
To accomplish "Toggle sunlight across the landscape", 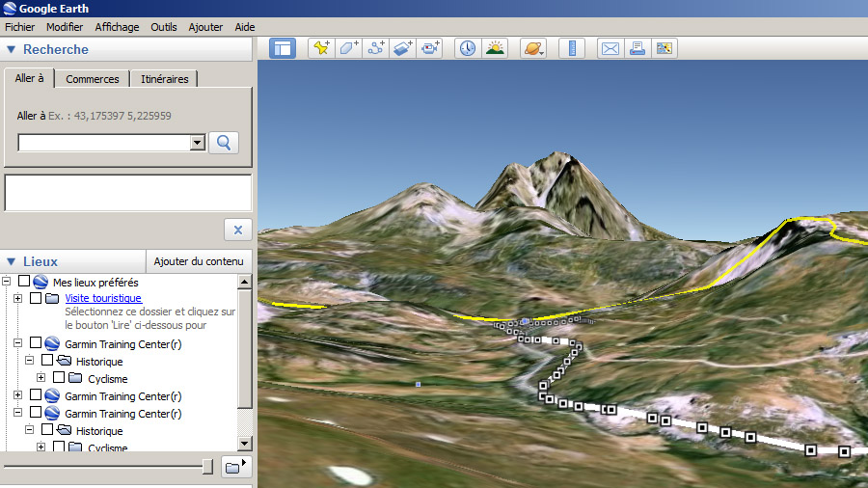I will tap(495, 47).
